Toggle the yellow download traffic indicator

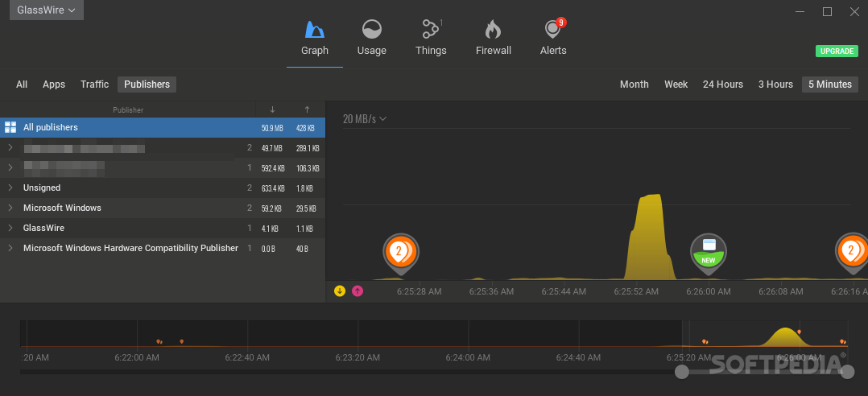click(x=340, y=291)
